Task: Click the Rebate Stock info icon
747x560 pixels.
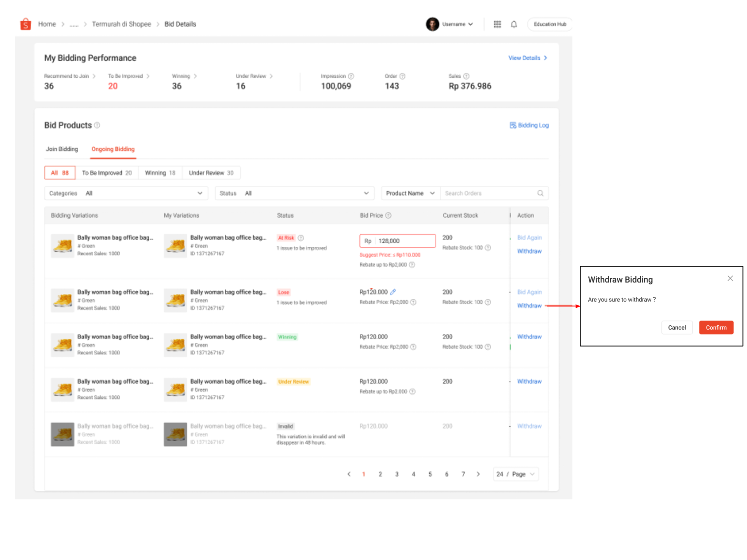Action: 488,248
